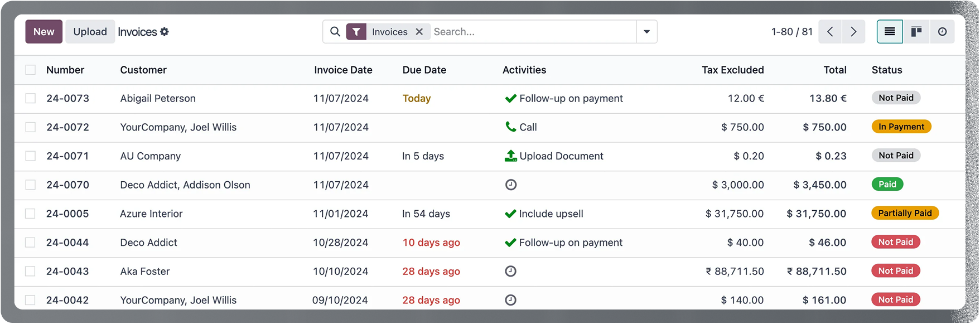This screenshot has height=324, width=980.
Task: Switch to Activity view
Action: [942, 32]
